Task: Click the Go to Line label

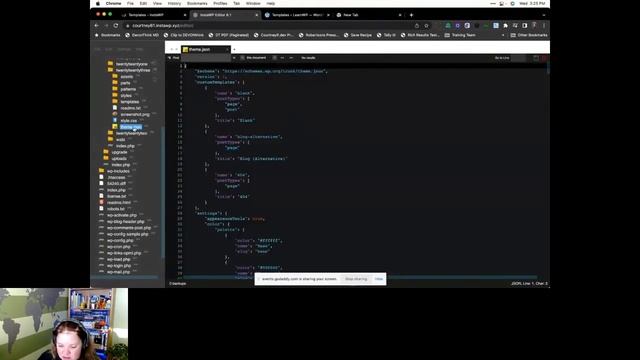Action: 502,58
